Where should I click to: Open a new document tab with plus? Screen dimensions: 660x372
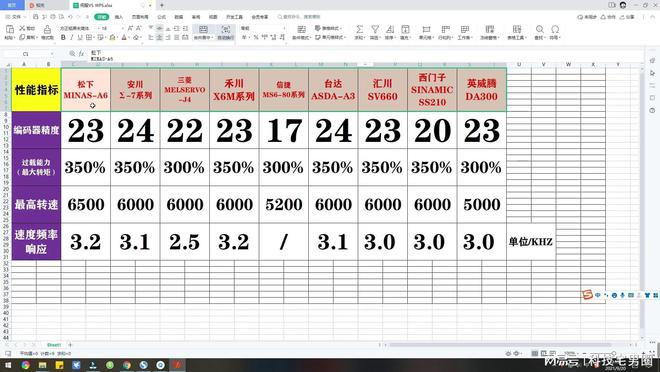[162, 5]
